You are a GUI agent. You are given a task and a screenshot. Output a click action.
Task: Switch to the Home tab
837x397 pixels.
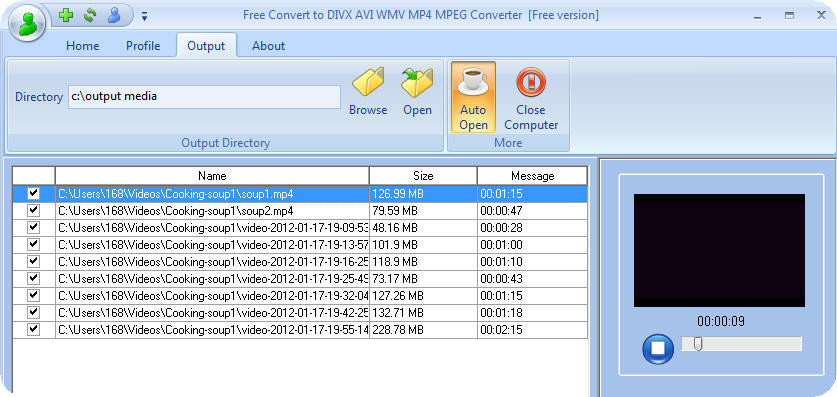pos(83,46)
